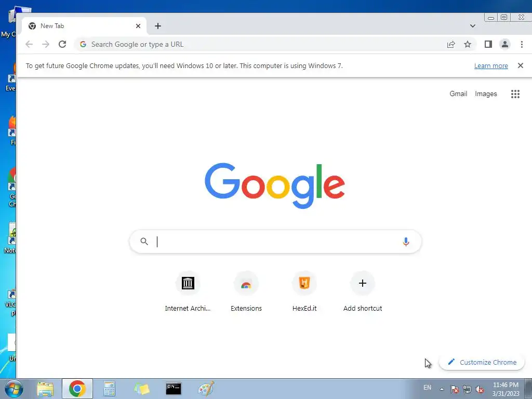Click the magnifier icon in search box
Image resolution: width=532 pixels, height=399 pixels.
coord(144,241)
